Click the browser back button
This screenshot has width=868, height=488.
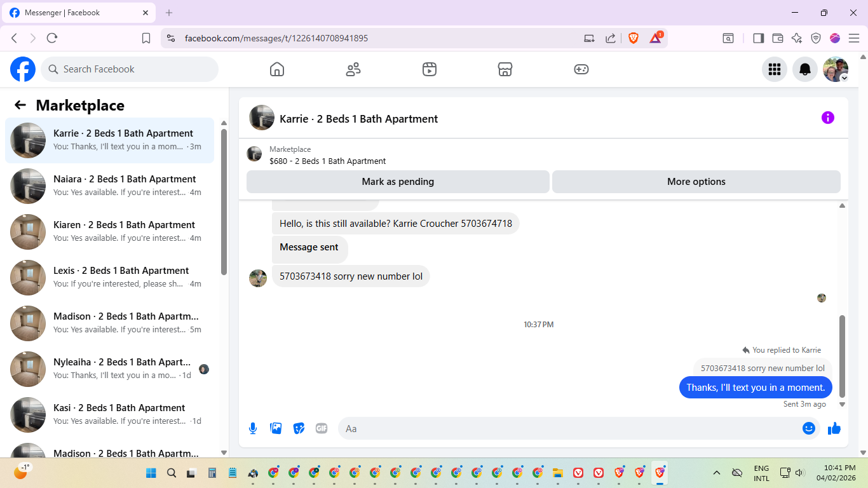14,38
